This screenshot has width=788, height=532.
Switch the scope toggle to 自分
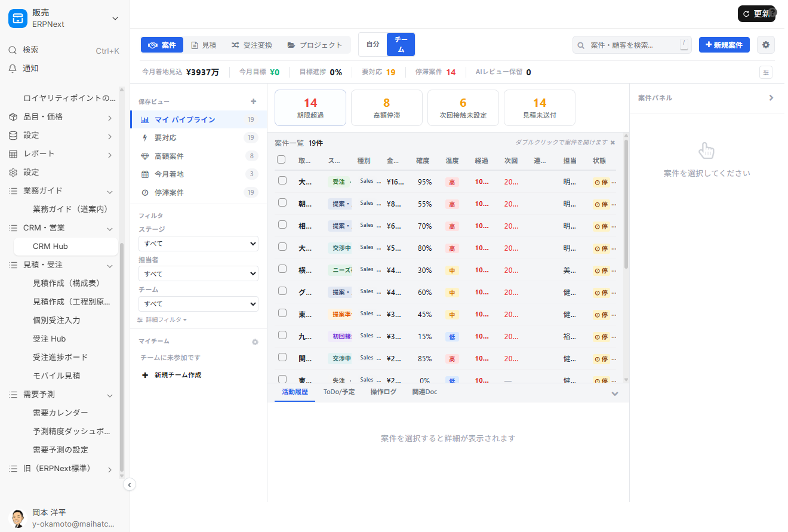(x=373, y=45)
